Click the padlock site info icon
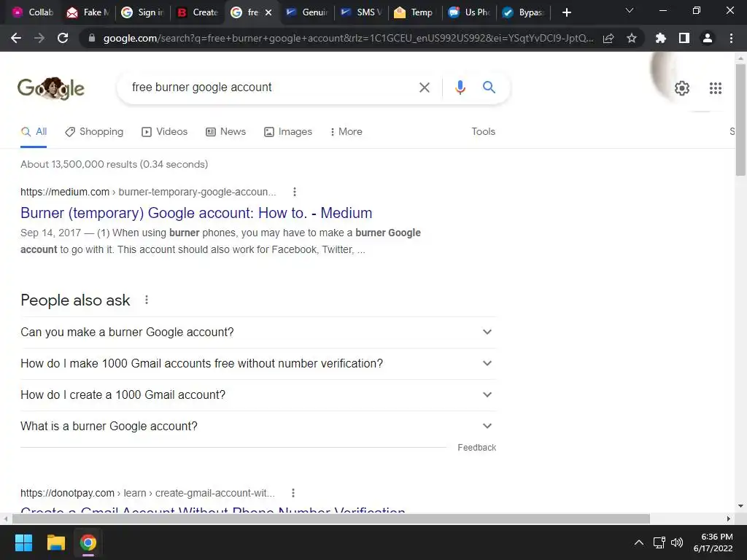The image size is (747, 560). [92, 38]
